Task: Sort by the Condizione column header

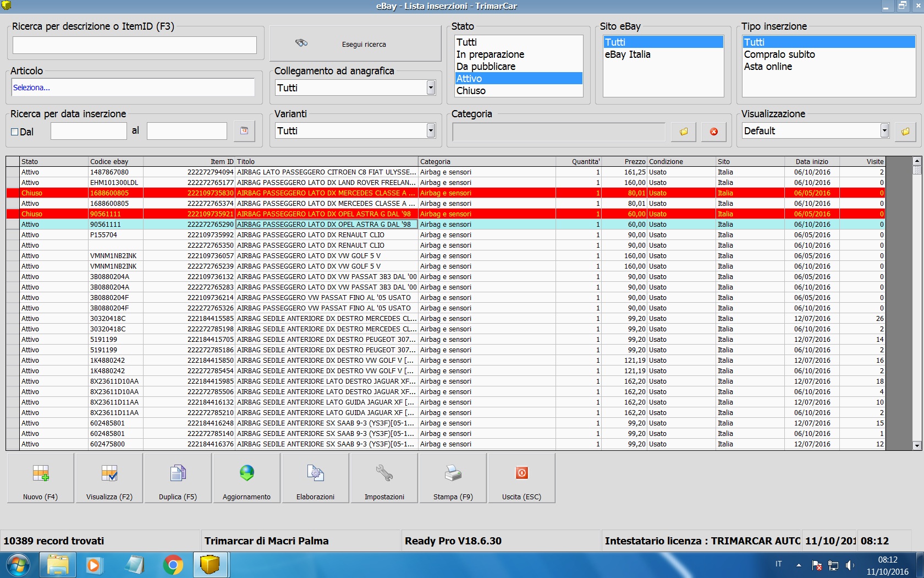Action: (x=681, y=162)
